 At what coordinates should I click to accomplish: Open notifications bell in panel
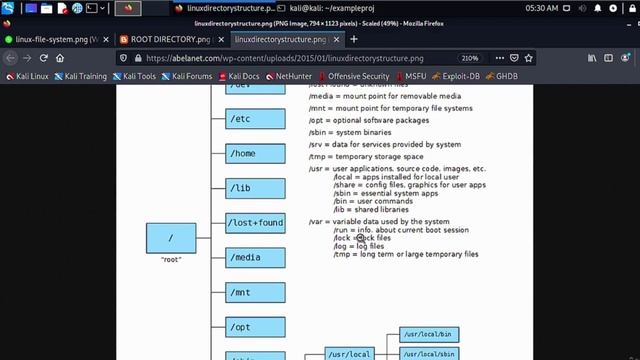[x=598, y=8]
